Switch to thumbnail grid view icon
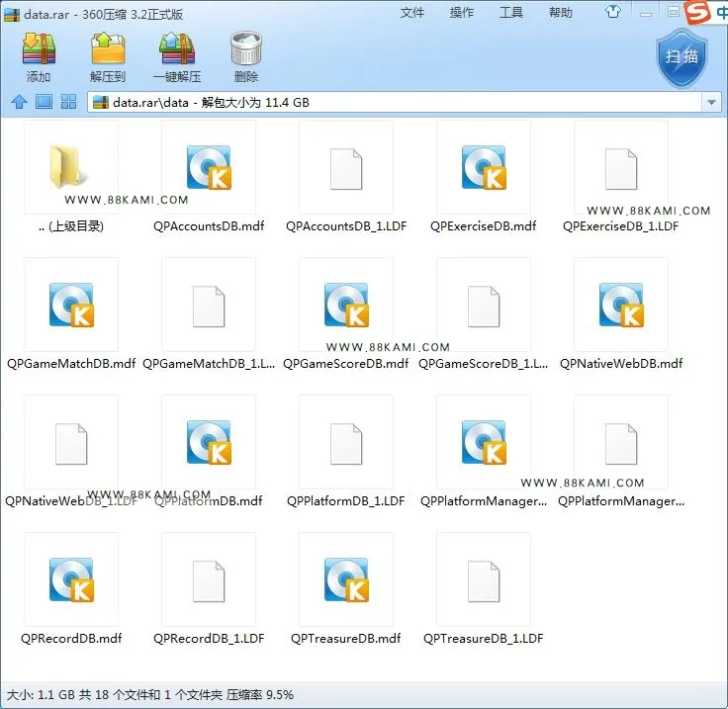The height and width of the screenshot is (709, 728). pos(68,101)
